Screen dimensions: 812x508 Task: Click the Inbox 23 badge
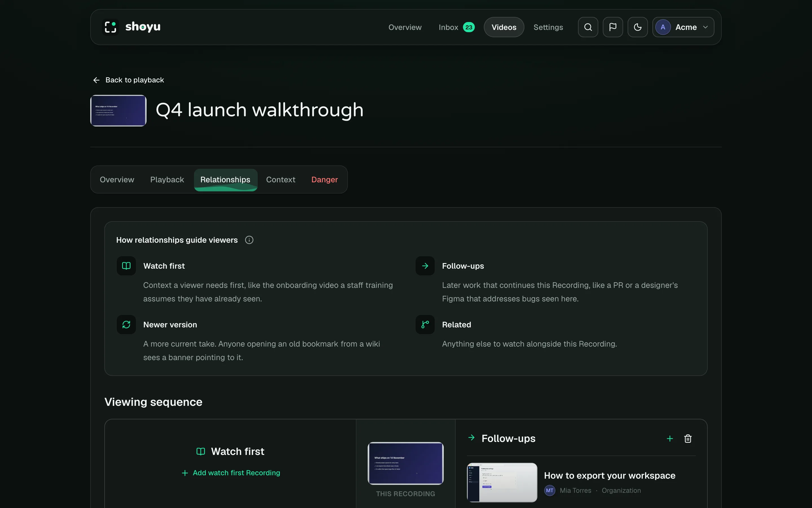[468, 27]
